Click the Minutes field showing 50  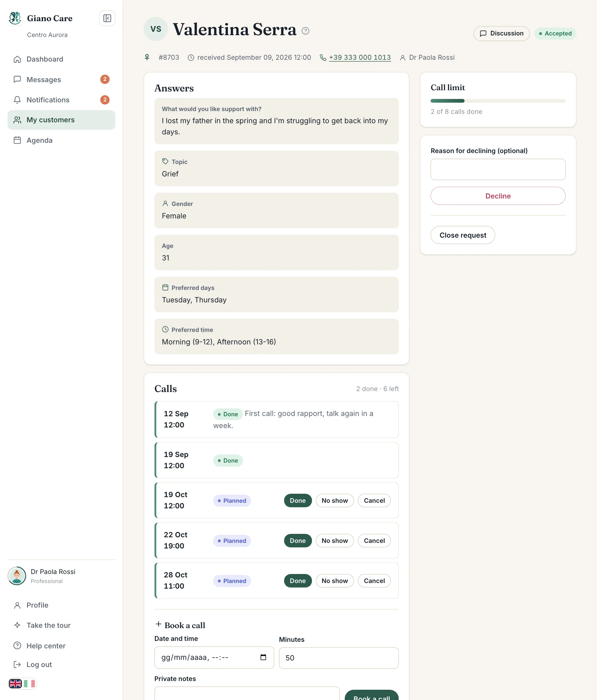click(x=339, y=658)
